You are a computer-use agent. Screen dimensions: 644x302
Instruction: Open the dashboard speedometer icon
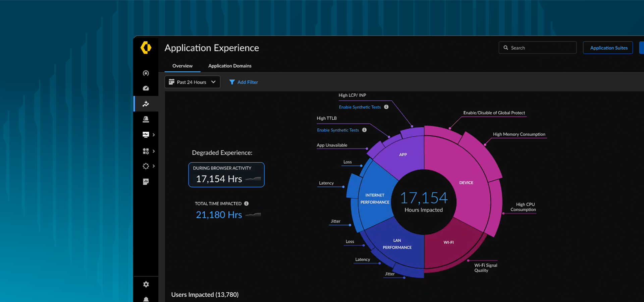click(146, 88)
